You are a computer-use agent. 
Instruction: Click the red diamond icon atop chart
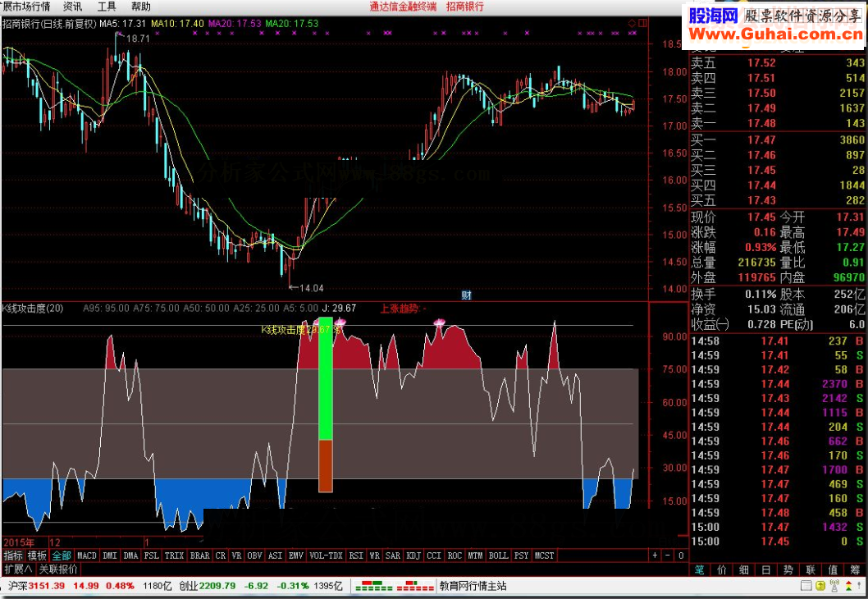click(632, 23)
